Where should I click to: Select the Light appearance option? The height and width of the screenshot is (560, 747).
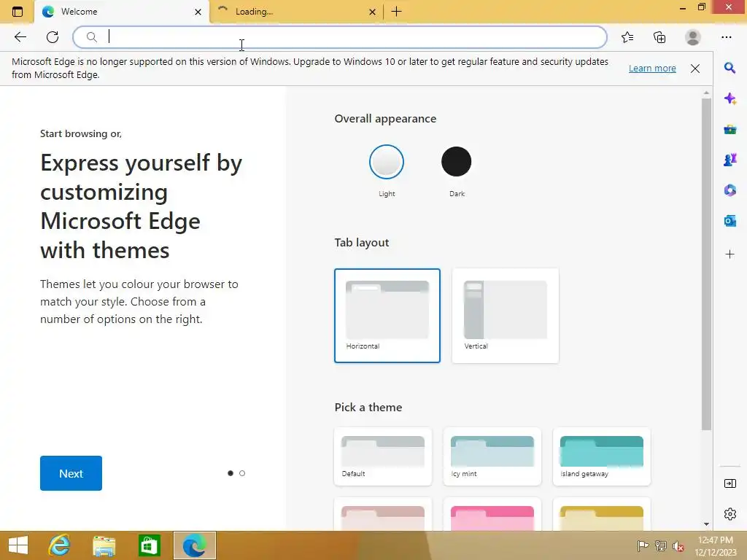click(x=387, y=162)
